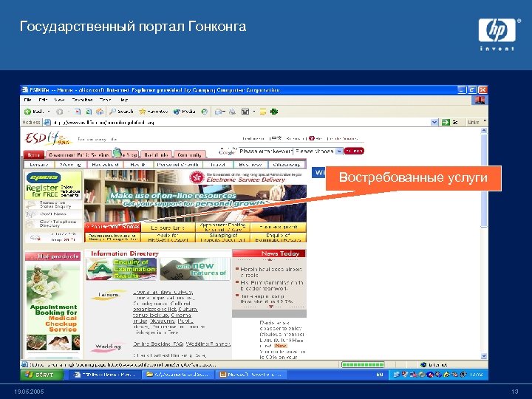
Task: Click the Microsoft PowerPoint taskbar button
Action: (251, 375)
